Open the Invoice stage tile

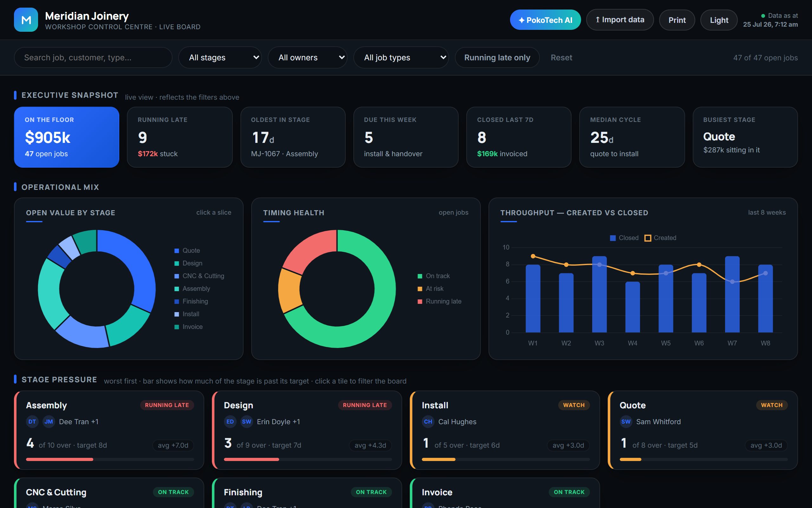[x=505, y=493]
